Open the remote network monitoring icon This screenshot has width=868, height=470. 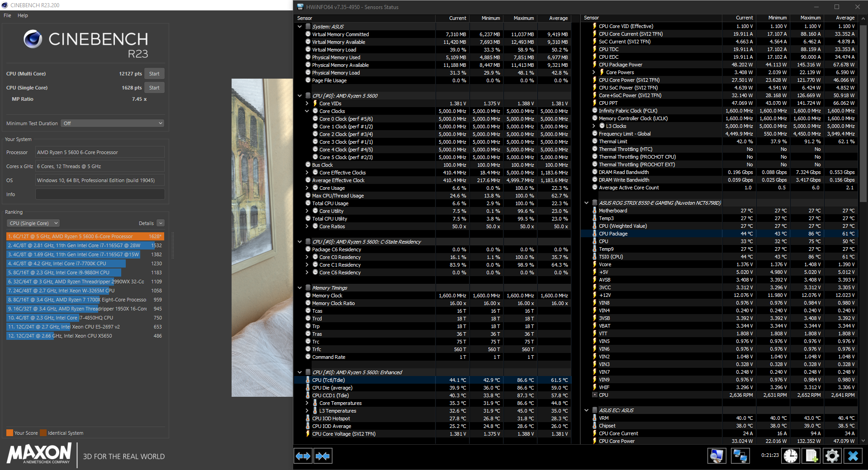[x=740, y=456]
